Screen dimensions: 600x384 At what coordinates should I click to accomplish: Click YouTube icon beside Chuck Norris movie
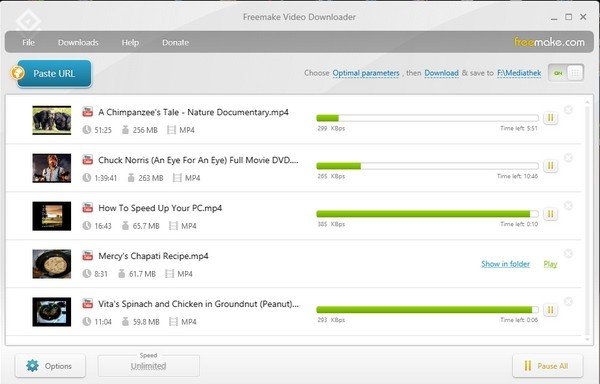(88, 159)
